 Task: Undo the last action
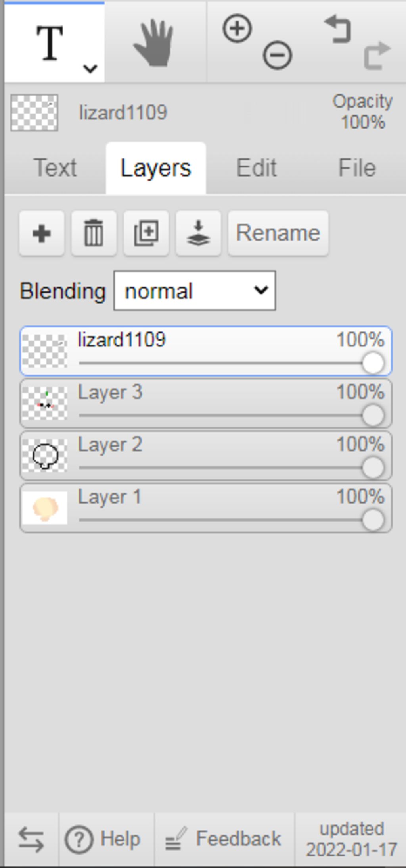[x=338, y=30]
